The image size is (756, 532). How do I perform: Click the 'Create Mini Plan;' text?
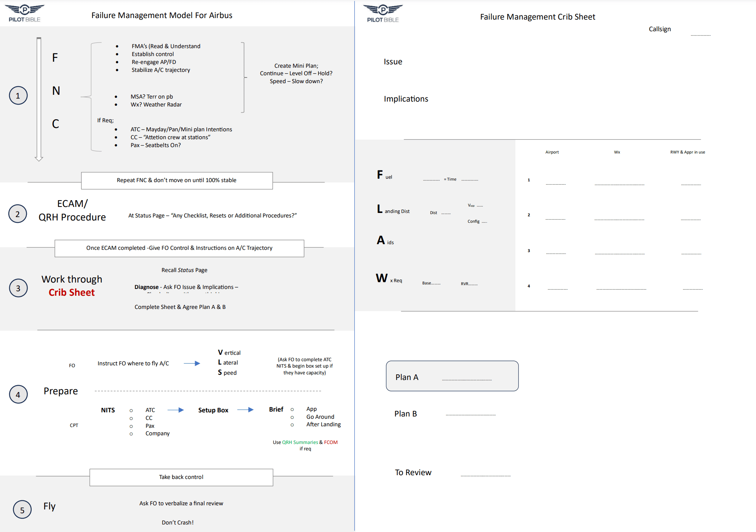296,66
